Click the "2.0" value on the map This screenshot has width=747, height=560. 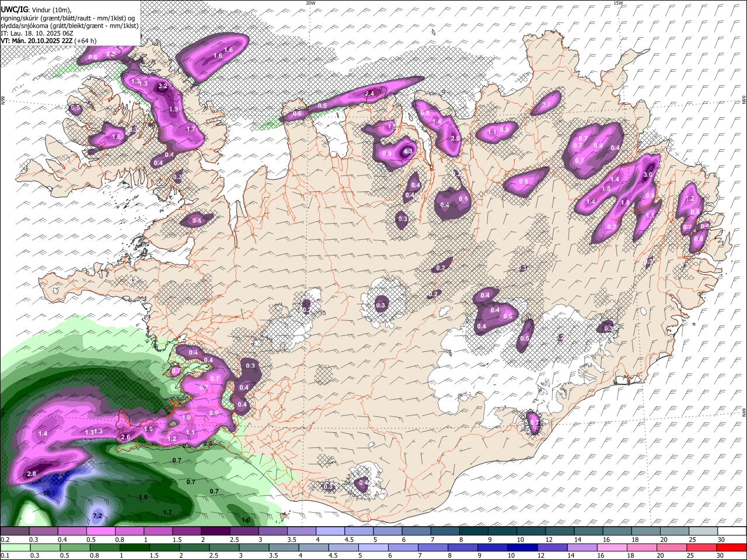(x=455, y=139)
